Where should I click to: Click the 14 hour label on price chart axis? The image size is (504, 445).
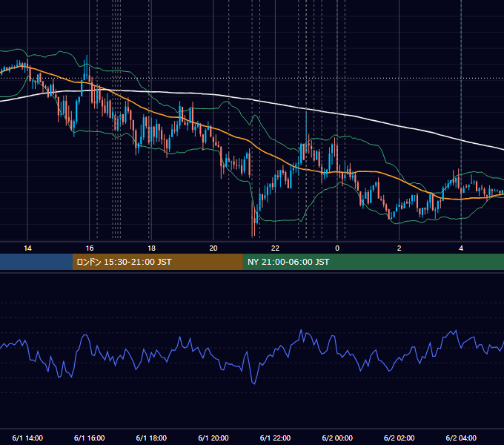27,248
